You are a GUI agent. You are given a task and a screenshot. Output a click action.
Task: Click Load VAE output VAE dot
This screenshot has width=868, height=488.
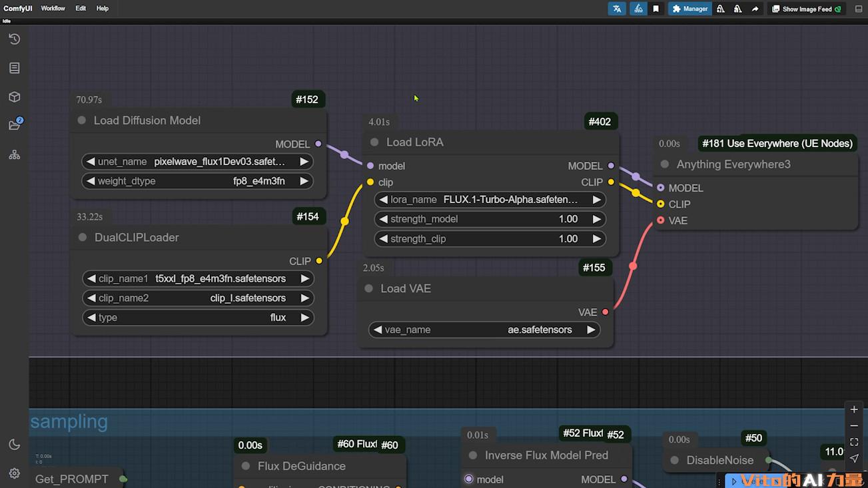pos(606,312)
